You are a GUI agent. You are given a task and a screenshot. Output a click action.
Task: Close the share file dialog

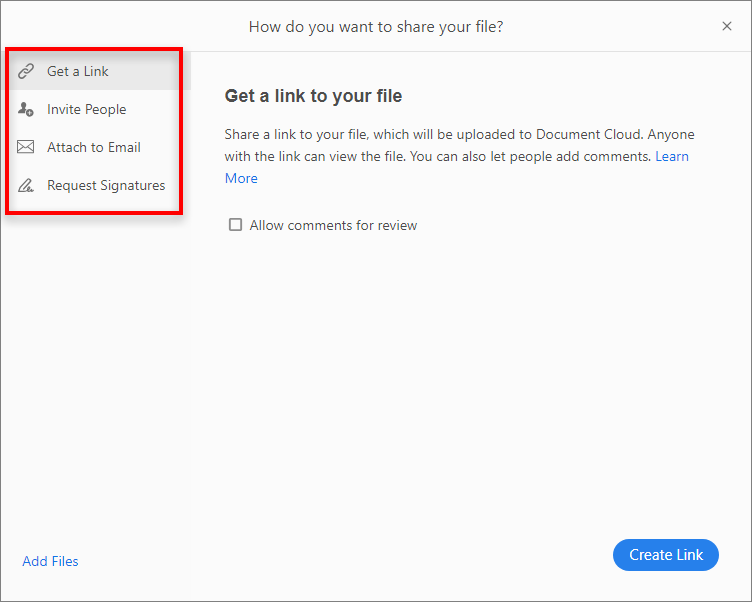pos(727,26)
